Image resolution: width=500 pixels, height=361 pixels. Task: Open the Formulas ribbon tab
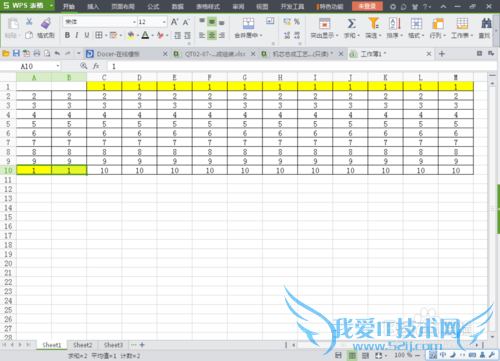153,6
